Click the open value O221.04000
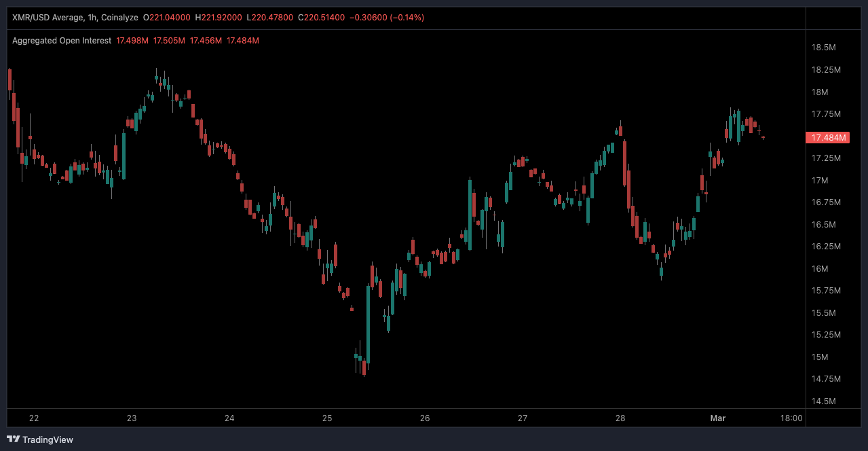 point(166,18)
